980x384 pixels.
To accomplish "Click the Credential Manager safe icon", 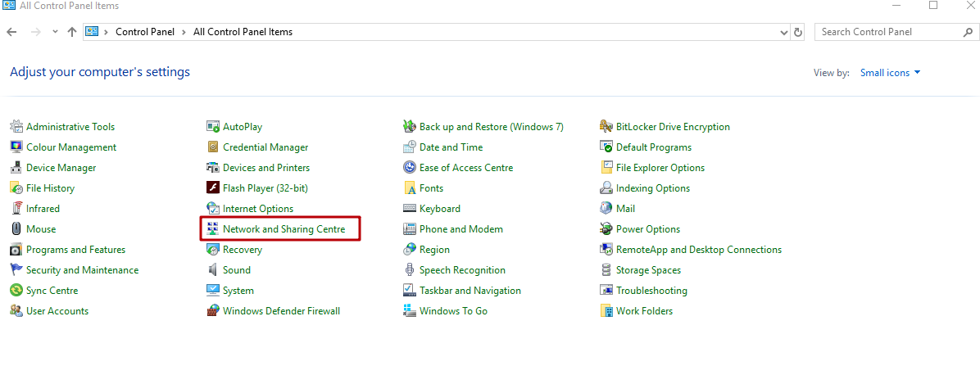I will (x=213, y=147).
